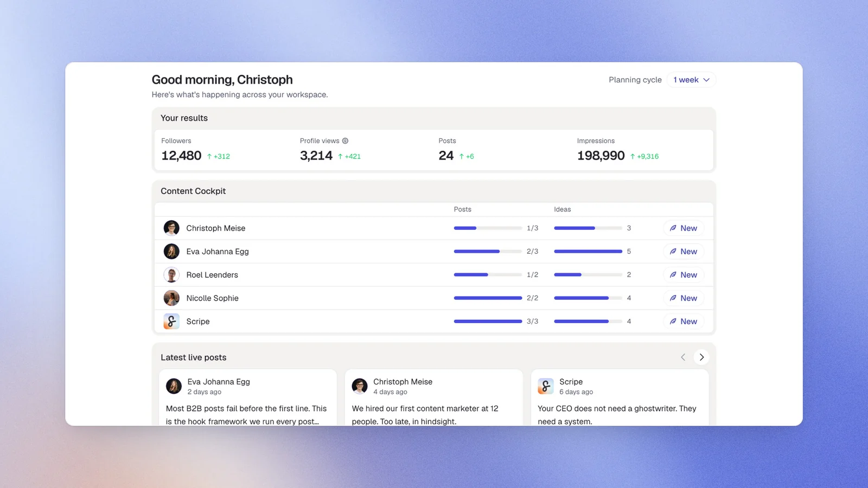Click the Your results heading

[184, 118]
